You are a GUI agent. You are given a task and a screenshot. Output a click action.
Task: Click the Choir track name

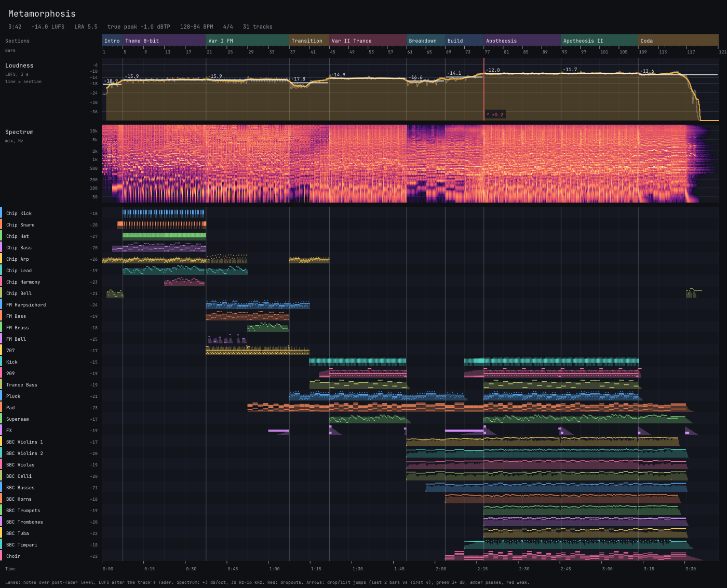[13, 556]
